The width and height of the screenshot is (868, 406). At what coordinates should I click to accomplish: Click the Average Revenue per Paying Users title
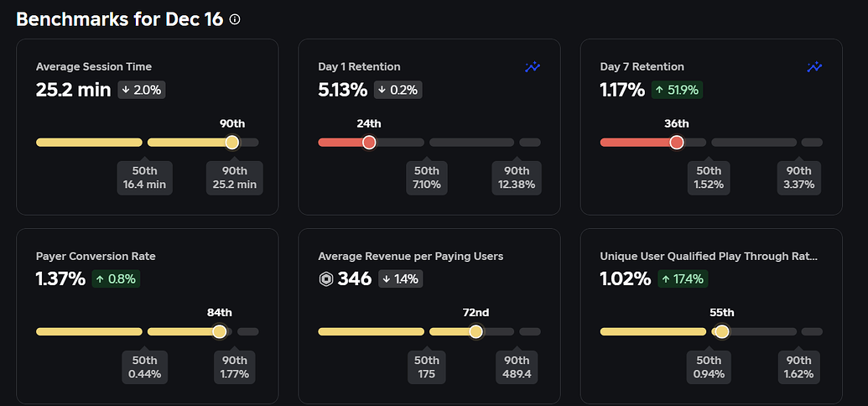411,257
